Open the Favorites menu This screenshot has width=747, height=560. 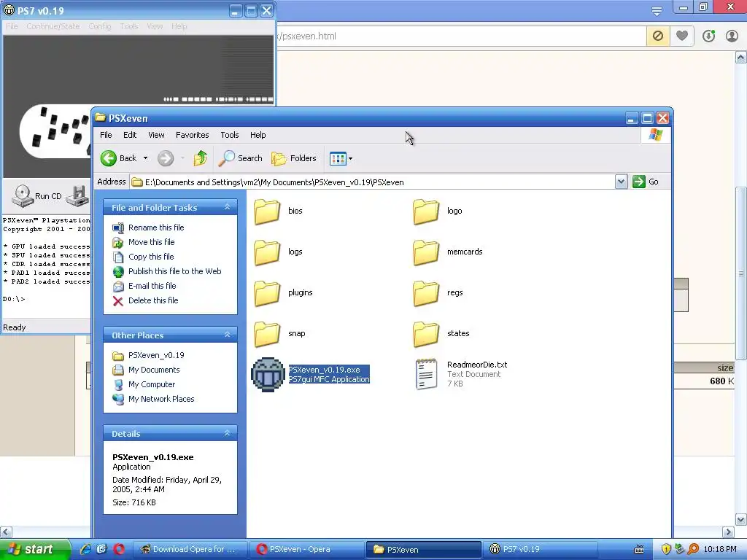[193, 135]
